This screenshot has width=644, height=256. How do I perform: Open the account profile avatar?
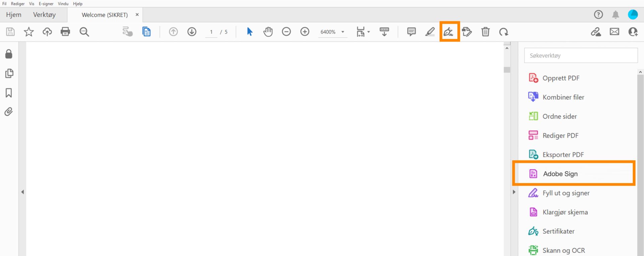[x=633, y=14]
